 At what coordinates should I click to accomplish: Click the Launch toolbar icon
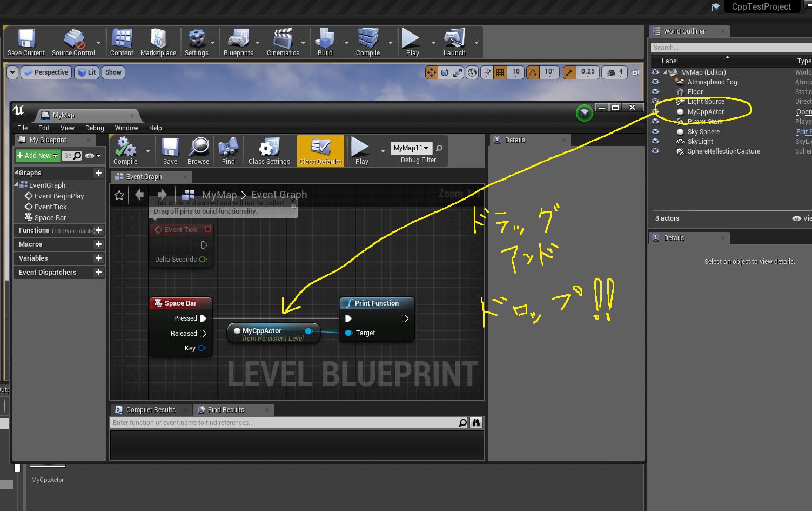coord(454,43)
